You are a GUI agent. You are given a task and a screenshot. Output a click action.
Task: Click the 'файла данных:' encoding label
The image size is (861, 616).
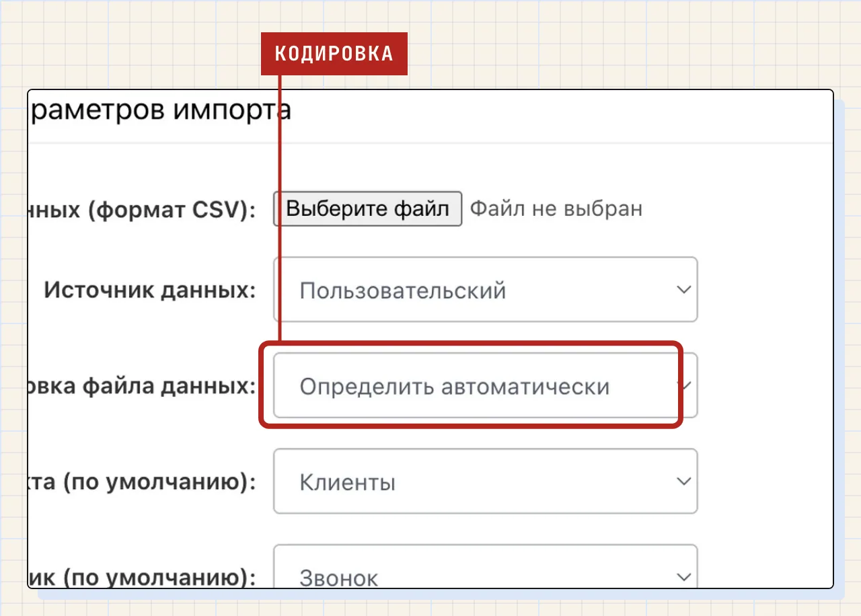[170, 387]
